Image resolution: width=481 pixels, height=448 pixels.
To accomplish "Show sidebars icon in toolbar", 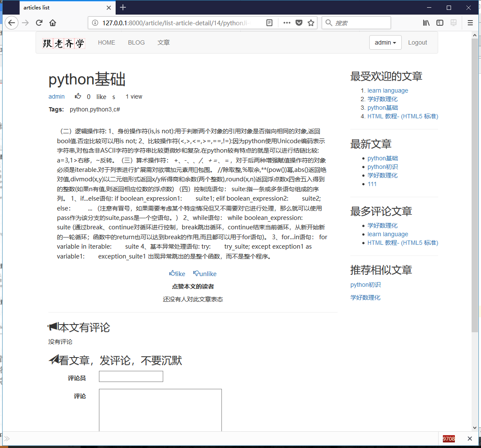I will click(x=440, y=23).
